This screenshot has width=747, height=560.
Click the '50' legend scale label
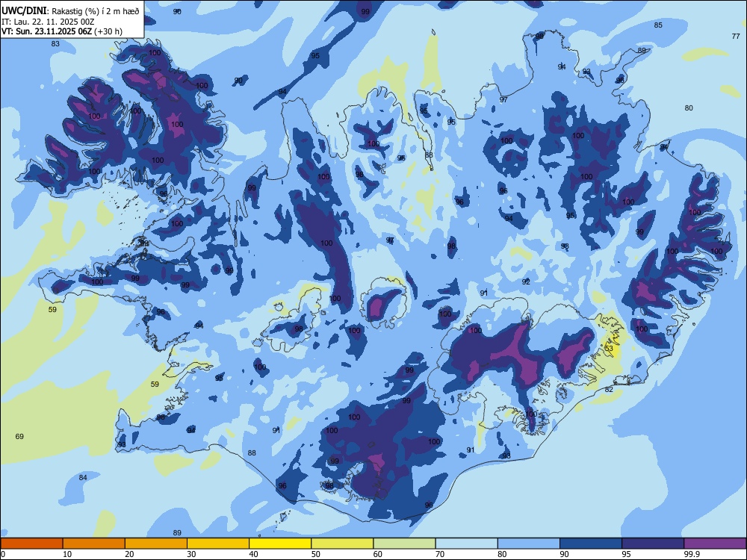click(x=316, y=554)
